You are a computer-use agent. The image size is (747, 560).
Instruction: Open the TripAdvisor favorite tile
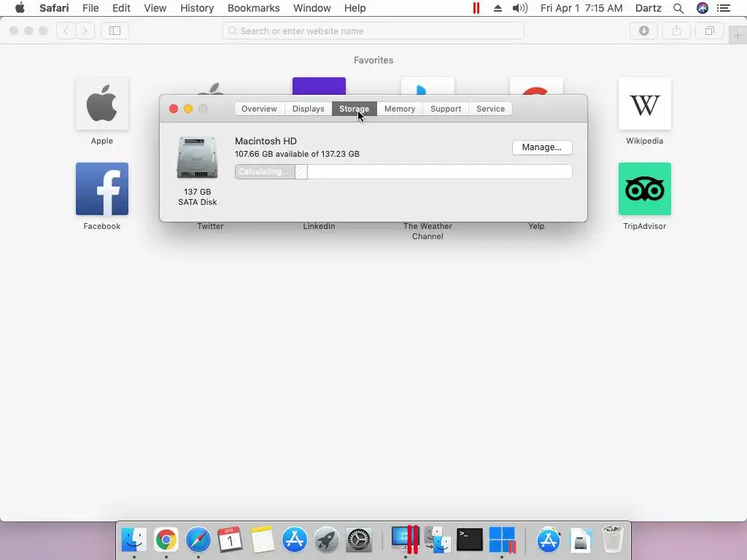pos(645,189)
